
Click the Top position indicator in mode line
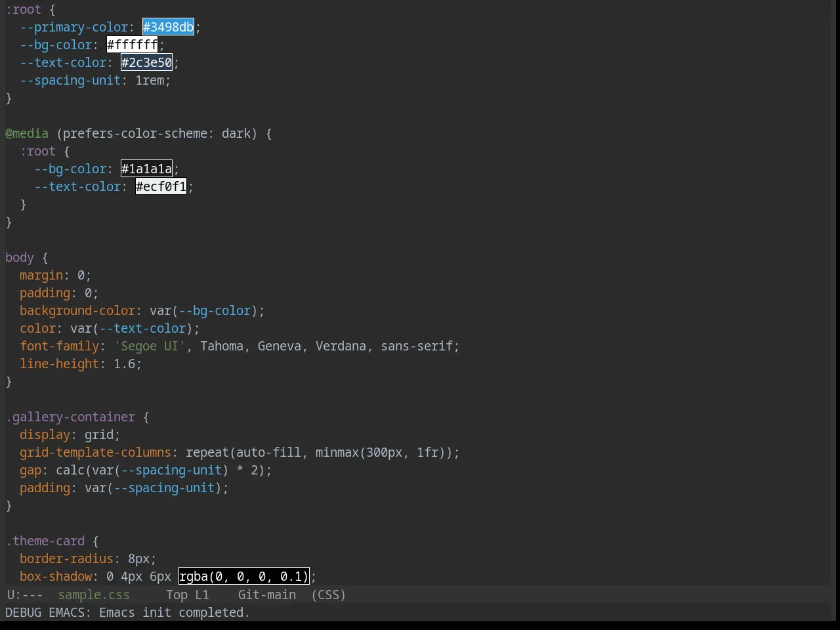pyautogui.click(x=177, y=595)
